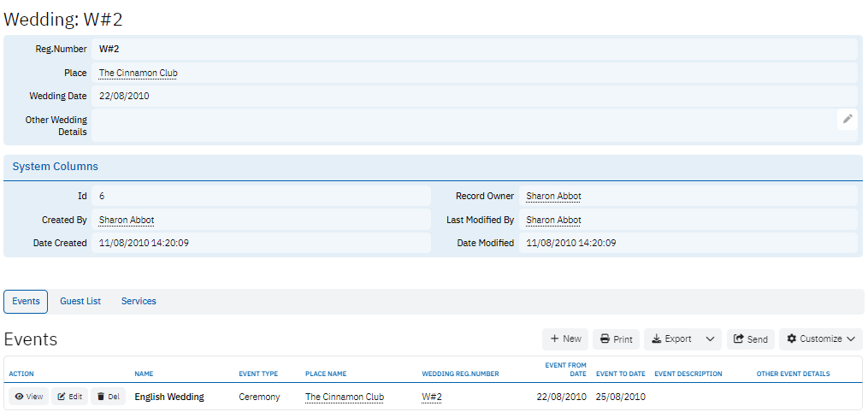Switch to the Guest List tab
Image resolution: width=868 pixels, height=418 pixels.
pyautogui.click(x=80, y=302)
